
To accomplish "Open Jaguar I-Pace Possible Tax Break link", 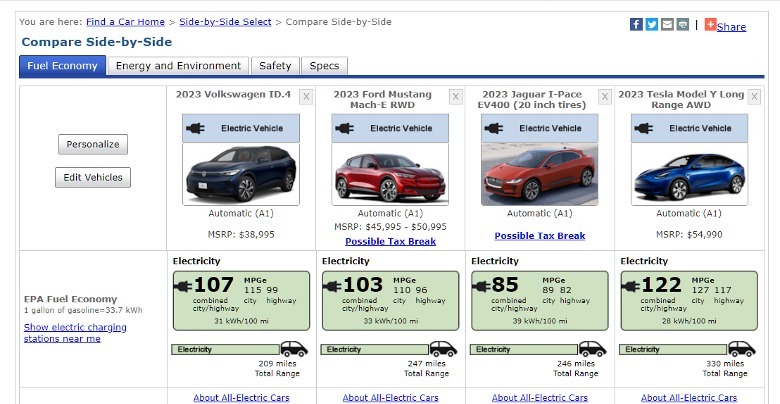I will tap(540, 236).
